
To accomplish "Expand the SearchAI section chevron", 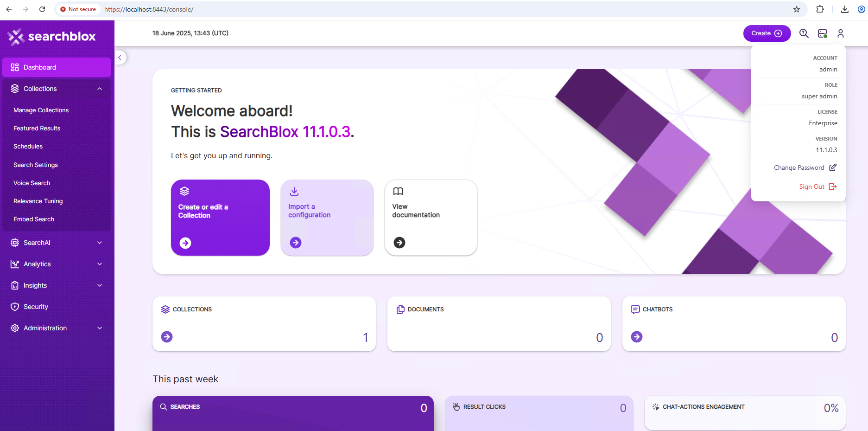I will click(100, 243).
